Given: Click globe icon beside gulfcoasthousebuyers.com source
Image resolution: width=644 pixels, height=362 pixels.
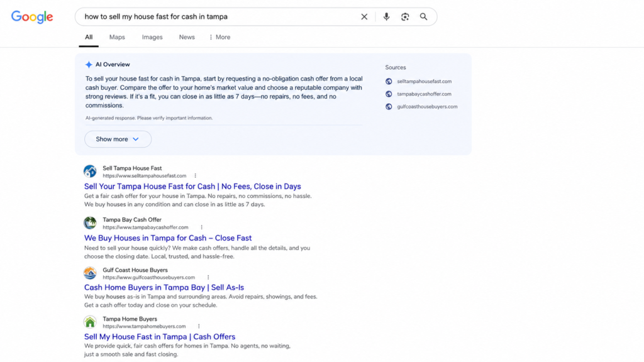Looking at the screenshot, I should coord(389,107).
